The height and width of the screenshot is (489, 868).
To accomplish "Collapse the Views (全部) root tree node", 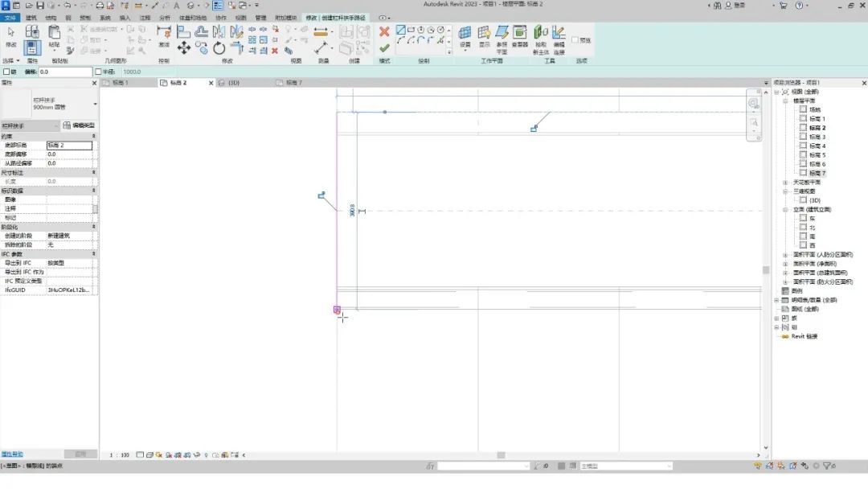I will 776,92.
